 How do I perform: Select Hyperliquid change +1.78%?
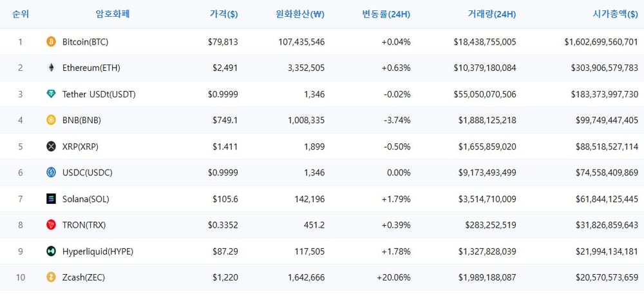tap(396, 252)
